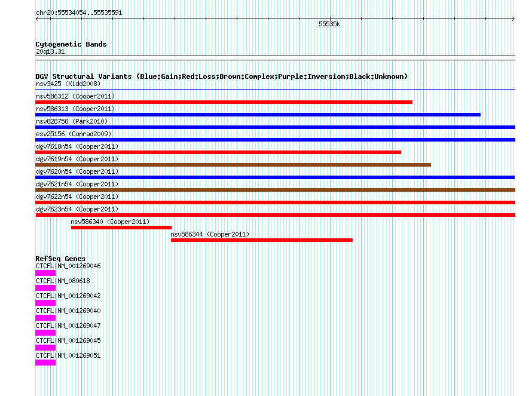Open gene CTCFL|NM_001269051 label
Image resolution: width=532 pixels, height=396 pixels.
tap(68, 355)
